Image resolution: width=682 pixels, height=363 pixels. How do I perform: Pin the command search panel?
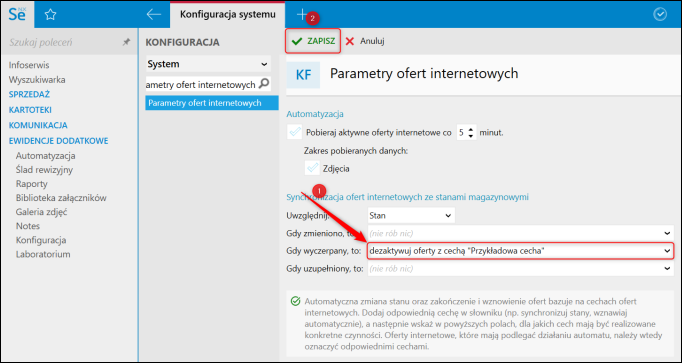point(126,42)
